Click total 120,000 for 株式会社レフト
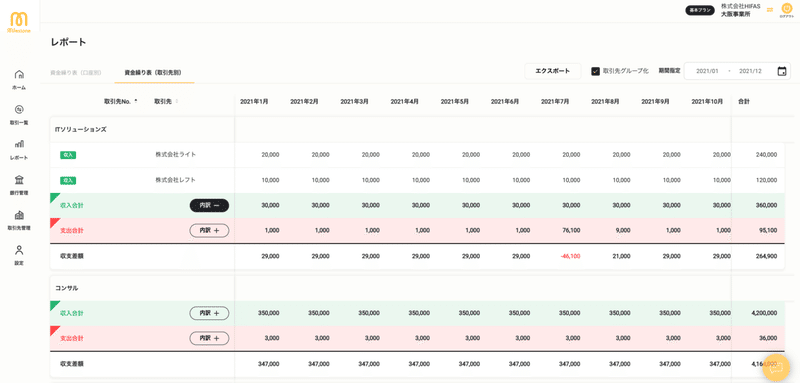This screenshot has width=800, height=383. coord(767,181)
